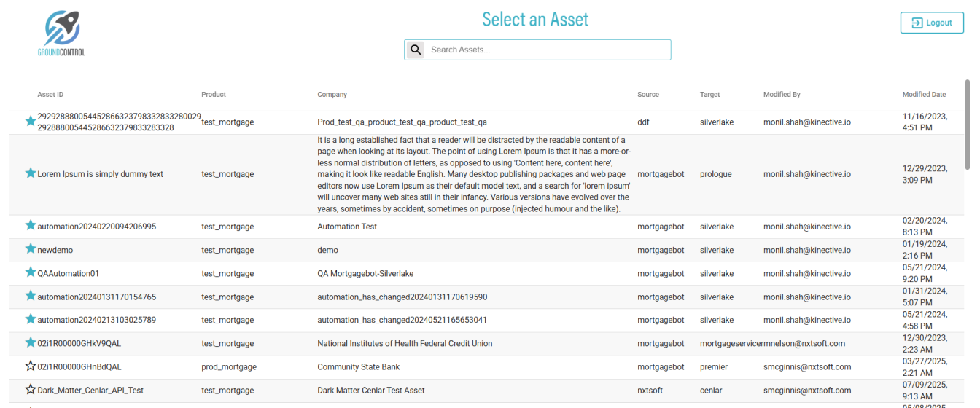
Task: Type in the Search Assets field
Action: pyautogui.click(x=547, y=50)
